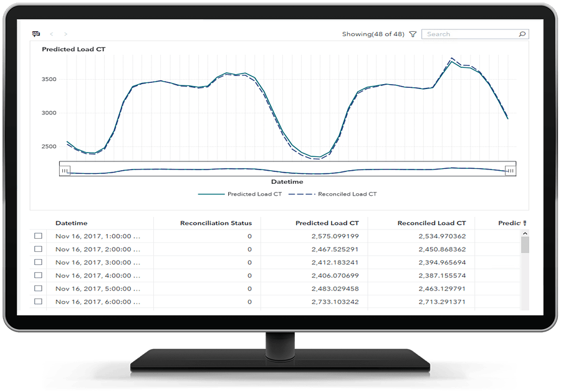The height and width of the screenshot is (392, 561).
Task: Click the Showing(48 of 48) label
Action: (373, 34)
